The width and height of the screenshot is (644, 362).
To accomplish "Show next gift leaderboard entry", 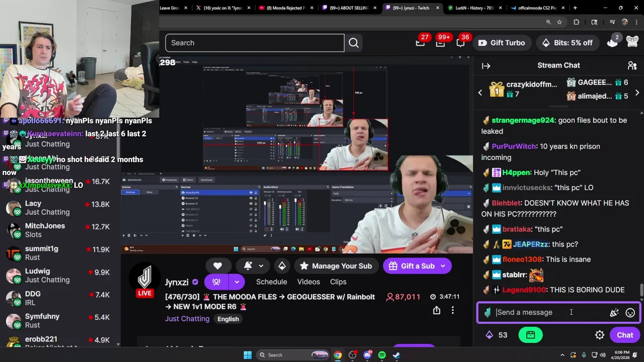I will [x=637, y=93].
